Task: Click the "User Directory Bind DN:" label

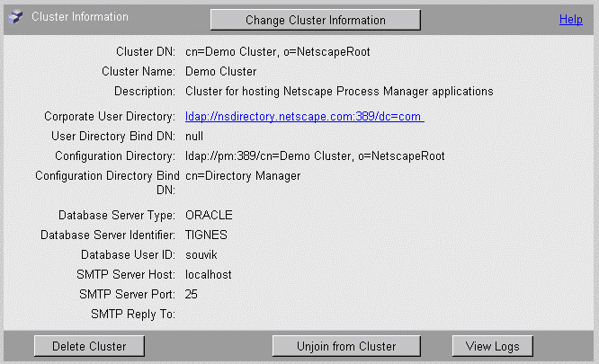Action: [x=113, y=137]
